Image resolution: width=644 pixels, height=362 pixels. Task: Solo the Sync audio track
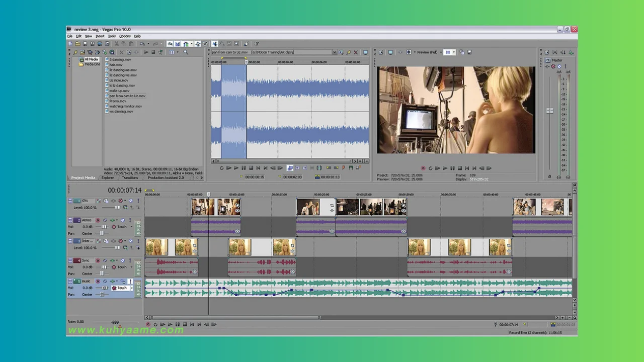coord(130,261)
